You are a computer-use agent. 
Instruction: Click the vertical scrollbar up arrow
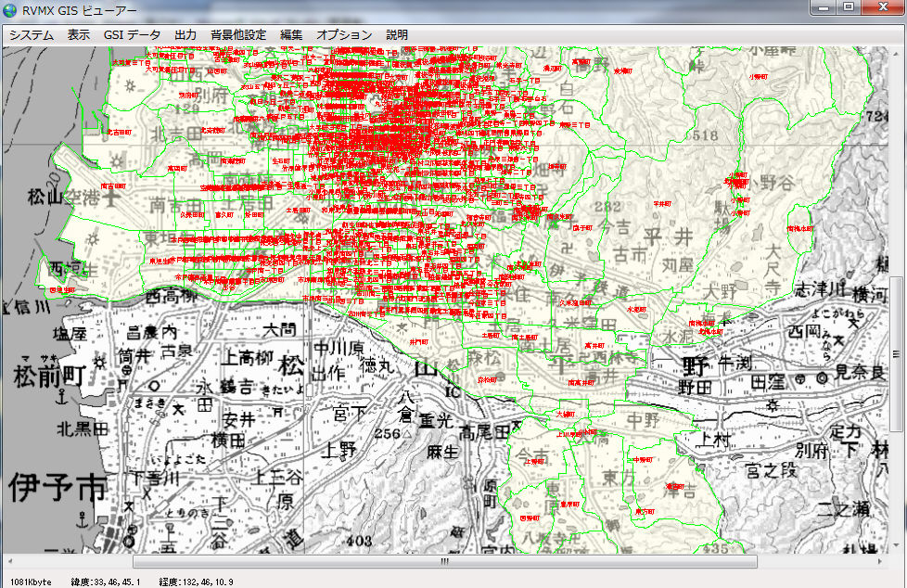pyautogui.click(x=898, y=54)
